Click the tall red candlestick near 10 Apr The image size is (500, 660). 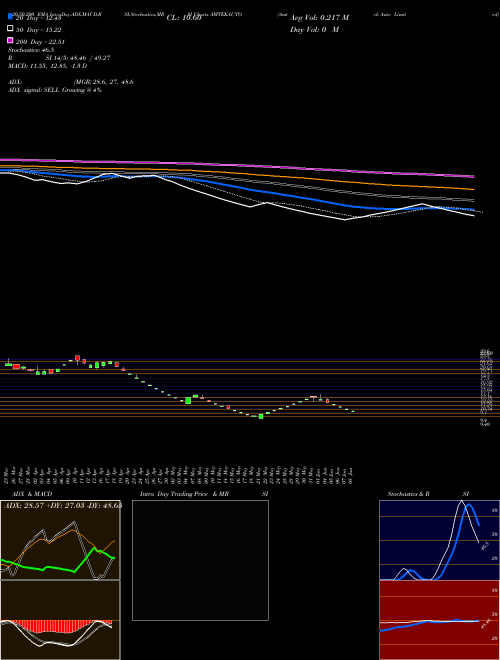pos(77,359)
